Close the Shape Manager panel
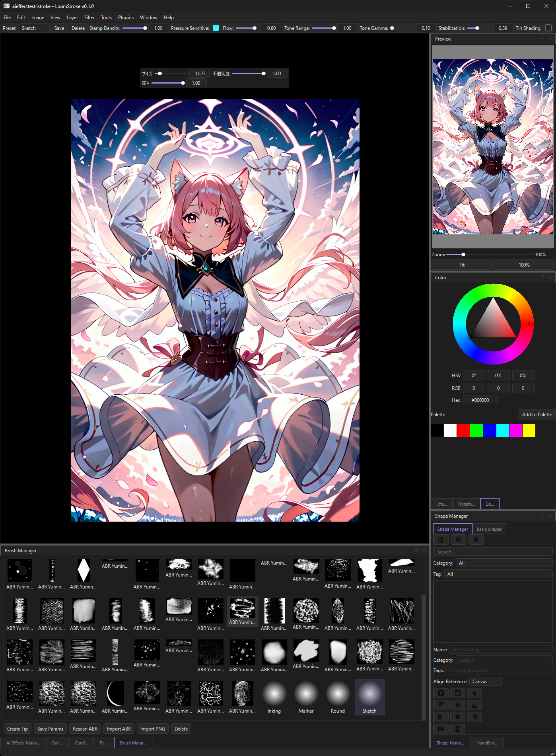This screenshot has height=756, width=556. 551,516
